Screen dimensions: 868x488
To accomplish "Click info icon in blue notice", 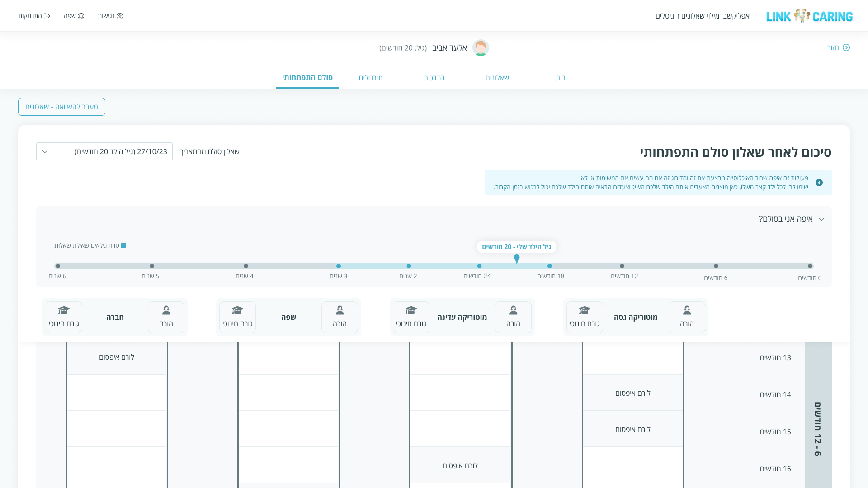I will pyautogui.click(x=819, y=183).
